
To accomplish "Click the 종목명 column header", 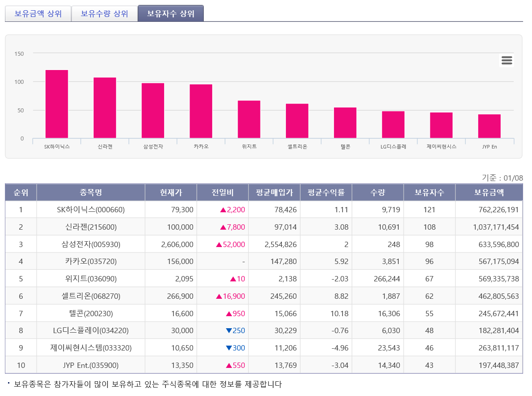I will pyautogui.click(x=91, y=192).
